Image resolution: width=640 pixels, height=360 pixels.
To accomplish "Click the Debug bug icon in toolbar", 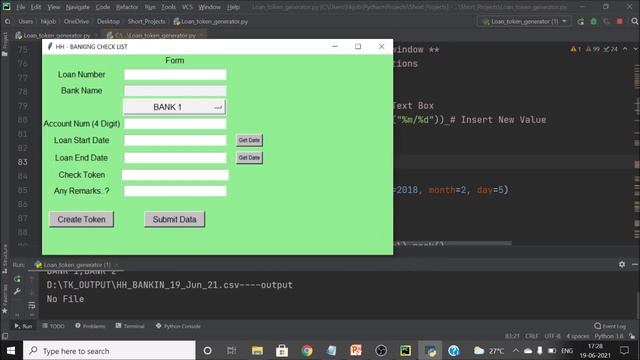I will pos(593,21).
